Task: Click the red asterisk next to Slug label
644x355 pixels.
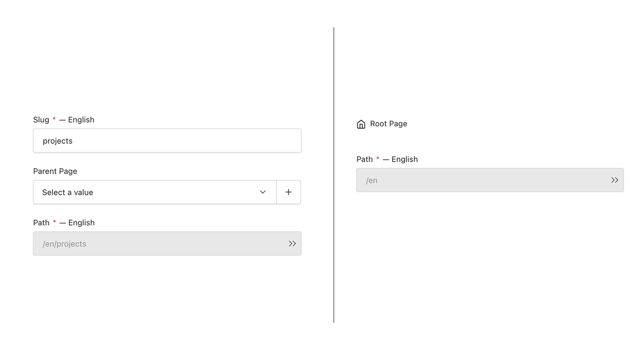Action: click(x=54, y=119)
